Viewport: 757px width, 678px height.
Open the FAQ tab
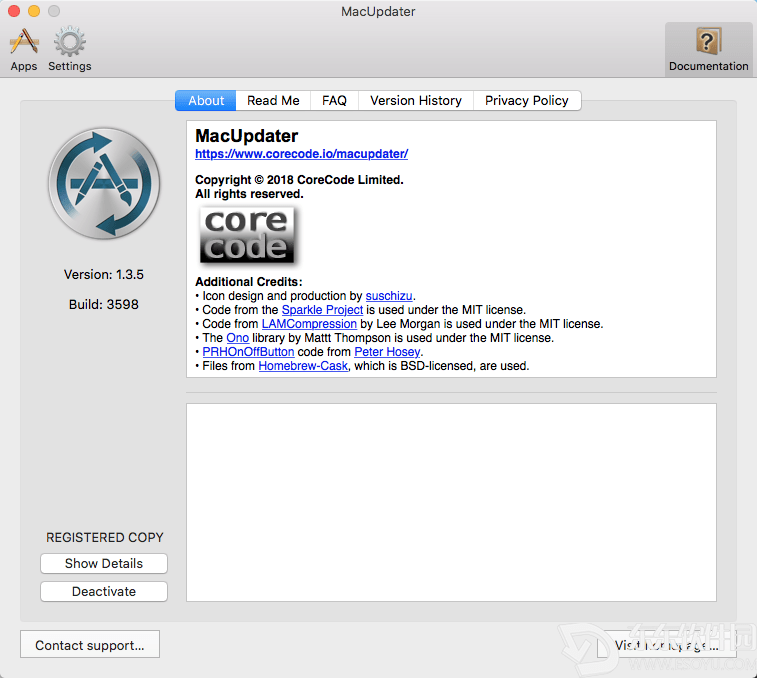coord(334,100)
